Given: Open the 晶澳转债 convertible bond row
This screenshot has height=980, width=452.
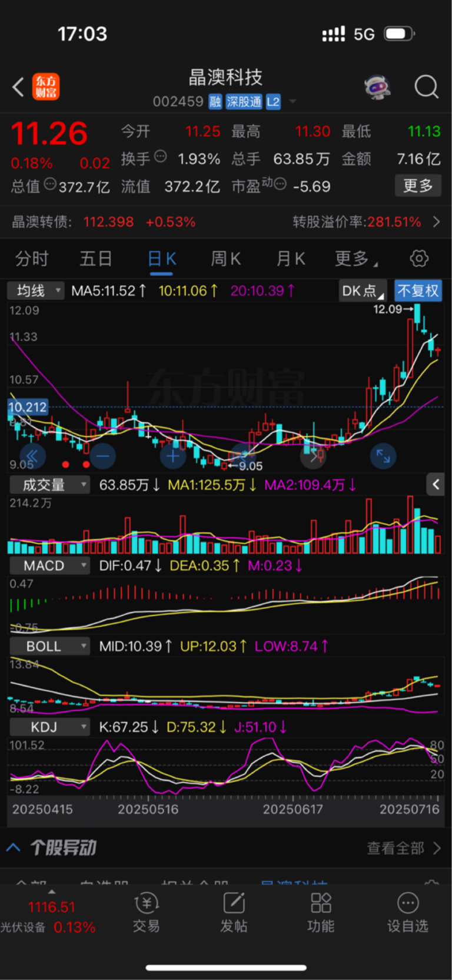Looking at the screenshot, I should coord(226,222).
